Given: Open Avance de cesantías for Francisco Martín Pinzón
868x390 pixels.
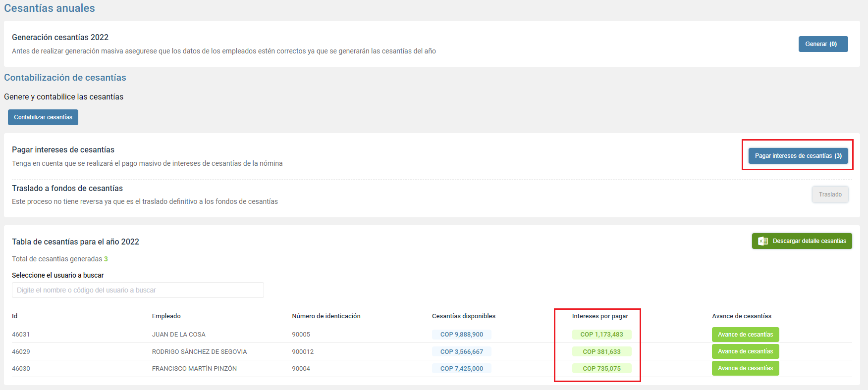Looking at the screenshot, I should point(745,368).
